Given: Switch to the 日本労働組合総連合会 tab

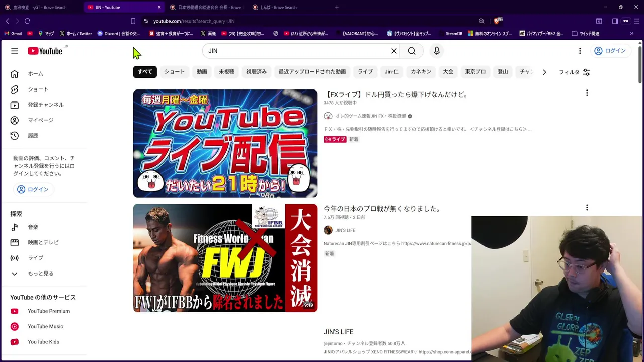Looking at the screenshot, I should (x=206, y=7).
